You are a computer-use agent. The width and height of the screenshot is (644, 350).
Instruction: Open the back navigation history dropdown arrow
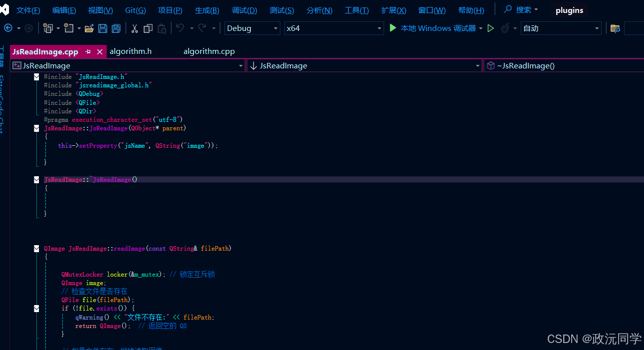pyautogui.click(x=19, y=28)
